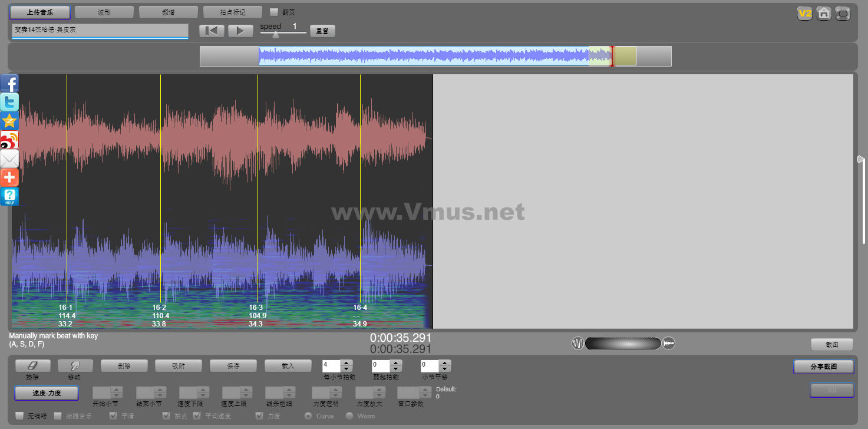Click the 分享截图 share screenshot button
The image size is (868, 429).
[x=823, y=367]
